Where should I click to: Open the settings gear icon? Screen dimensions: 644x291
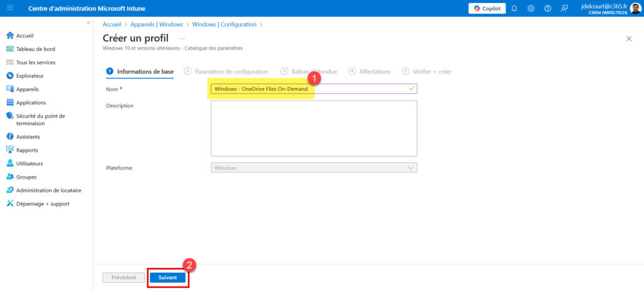[x=531, y=8]
